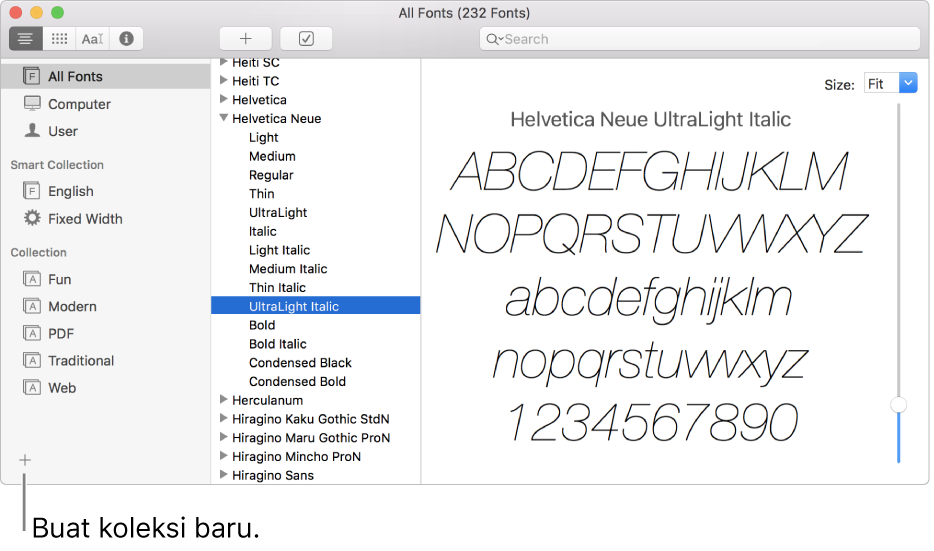
Task: Open the Modern collection icon
Action: point(32,306)
